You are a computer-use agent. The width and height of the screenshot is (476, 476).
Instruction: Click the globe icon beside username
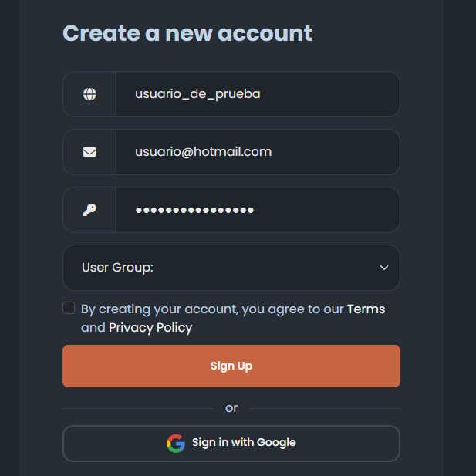coord(89,94)
